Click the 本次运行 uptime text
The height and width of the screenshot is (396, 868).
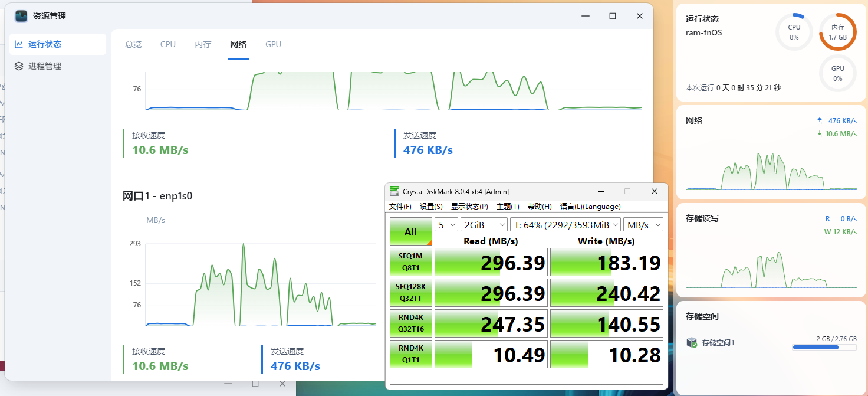coord(733,87)
